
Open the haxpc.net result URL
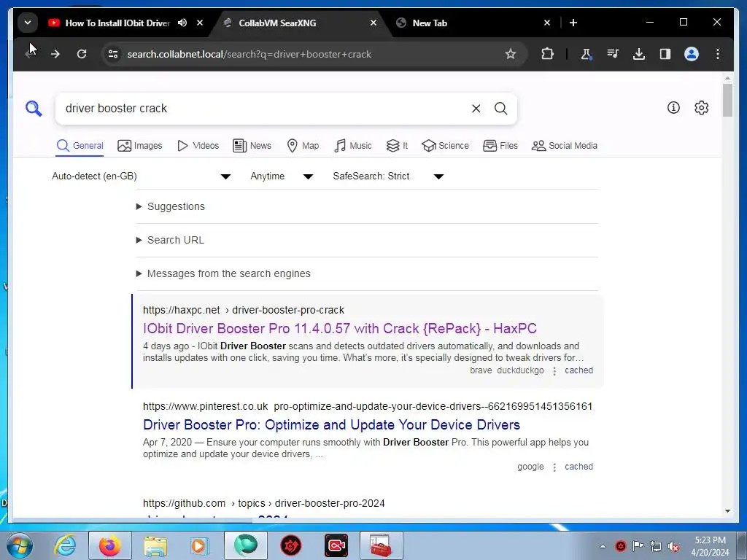point(244,310)
